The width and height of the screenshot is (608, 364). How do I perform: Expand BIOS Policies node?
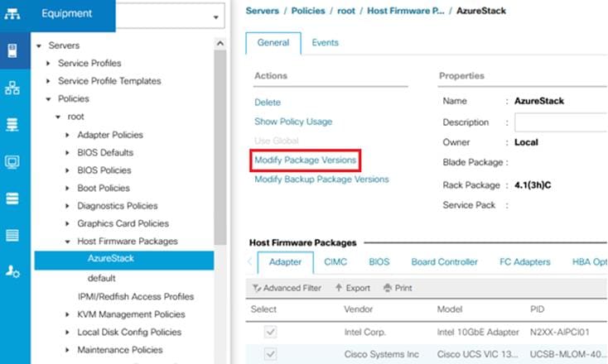[67, 170]
